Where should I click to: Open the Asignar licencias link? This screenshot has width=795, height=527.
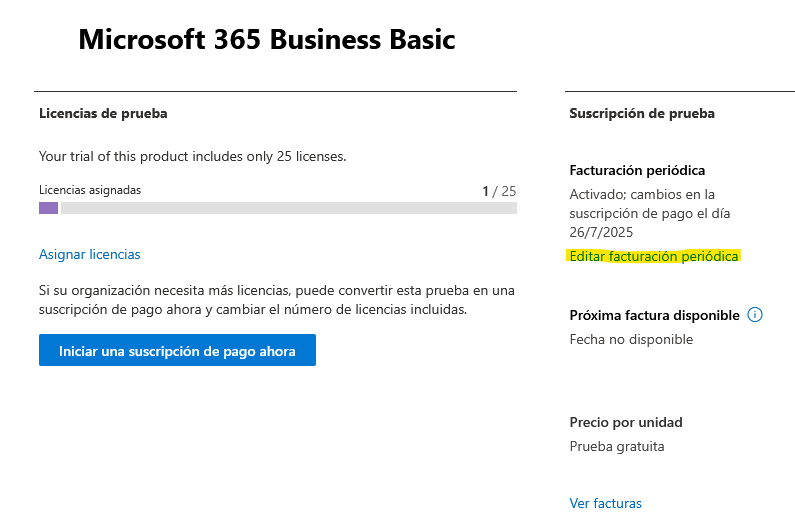90,254
